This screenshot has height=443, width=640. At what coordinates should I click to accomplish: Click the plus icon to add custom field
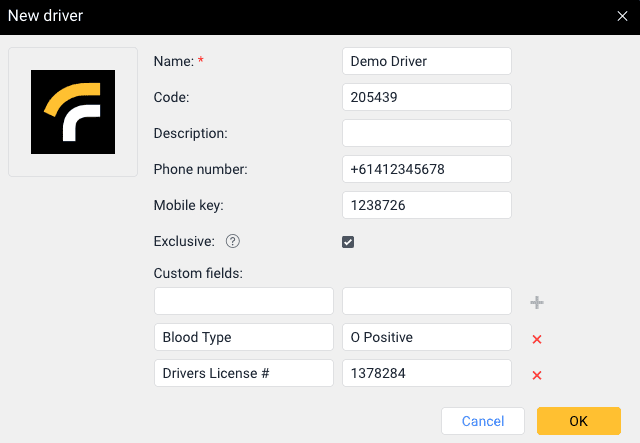[537, 302]
